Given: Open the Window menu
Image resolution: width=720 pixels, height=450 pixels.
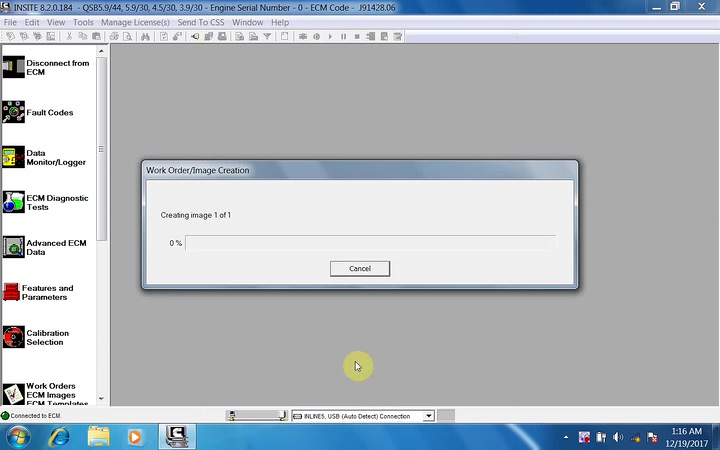Looking at the screenshot, I should coord(248,22).
